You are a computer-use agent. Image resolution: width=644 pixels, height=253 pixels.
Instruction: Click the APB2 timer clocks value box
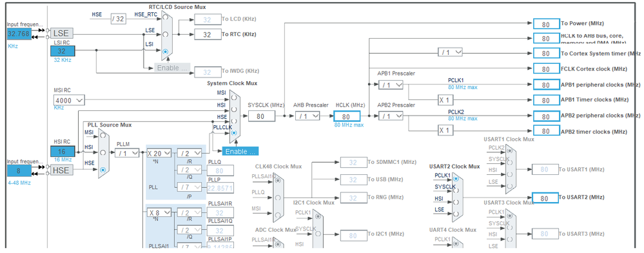[x=547, y=131]
